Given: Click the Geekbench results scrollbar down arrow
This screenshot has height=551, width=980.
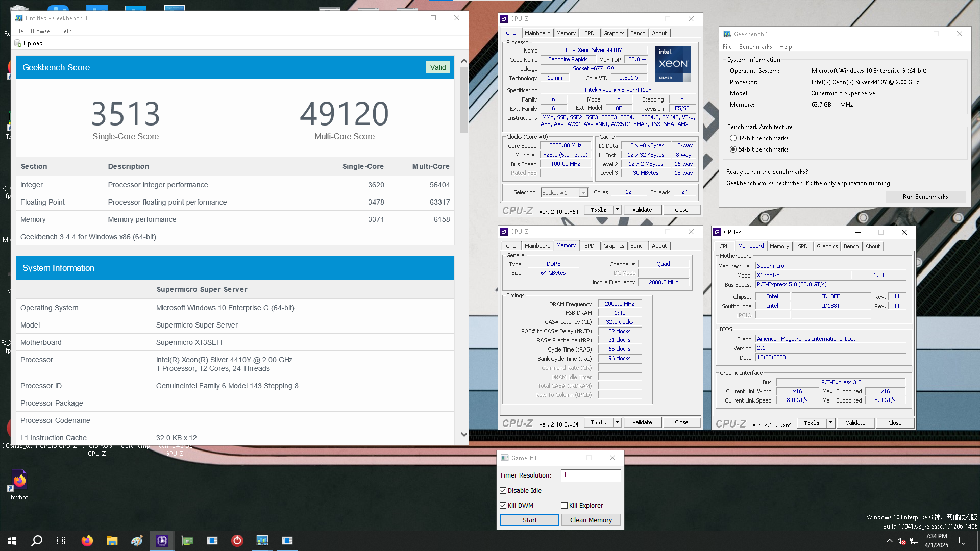Looking at the screenshot, I should (464, 435).
